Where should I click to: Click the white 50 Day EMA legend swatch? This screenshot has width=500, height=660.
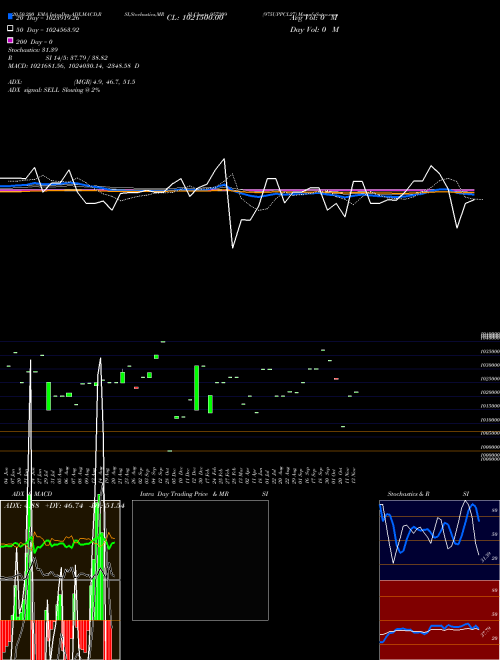coord(10,29)
